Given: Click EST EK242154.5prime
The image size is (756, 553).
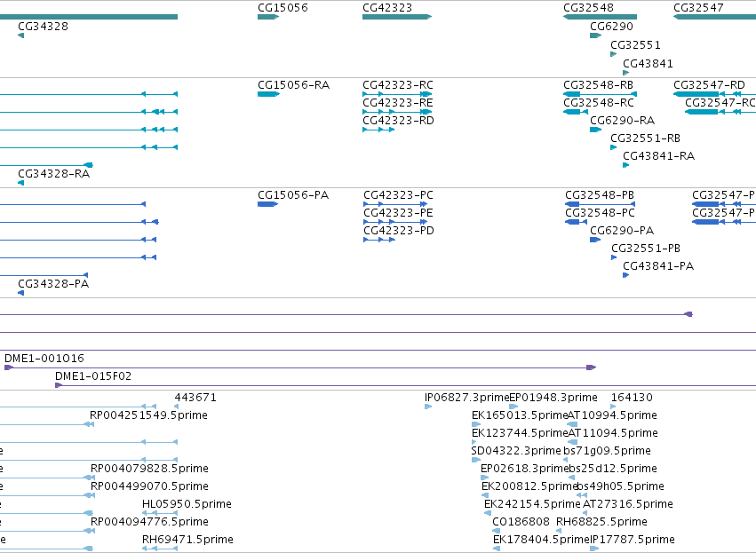Looking at the screenshot, I should tap(532, 504).
